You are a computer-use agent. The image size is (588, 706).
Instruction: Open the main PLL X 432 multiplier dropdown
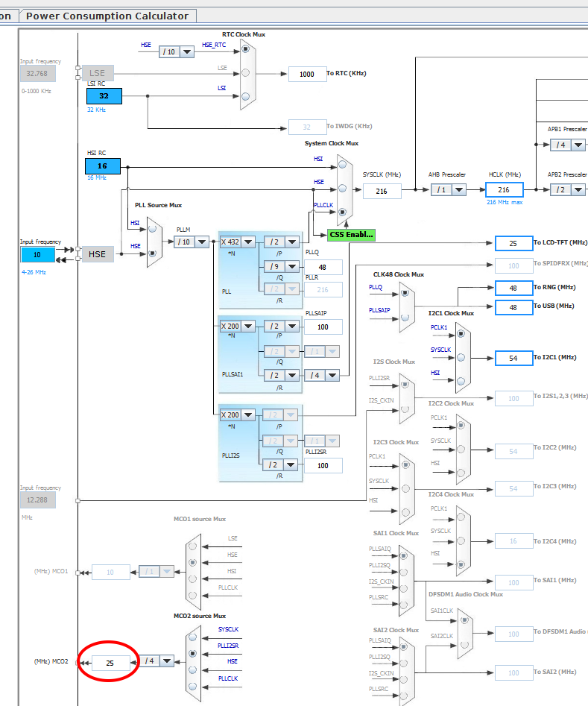[248, 242]
